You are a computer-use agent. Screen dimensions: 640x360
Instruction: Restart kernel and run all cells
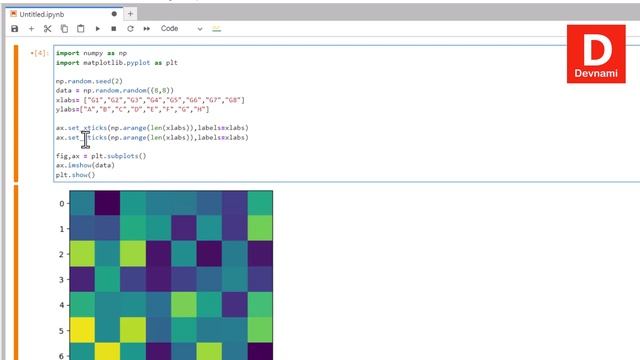click(147, 29)
